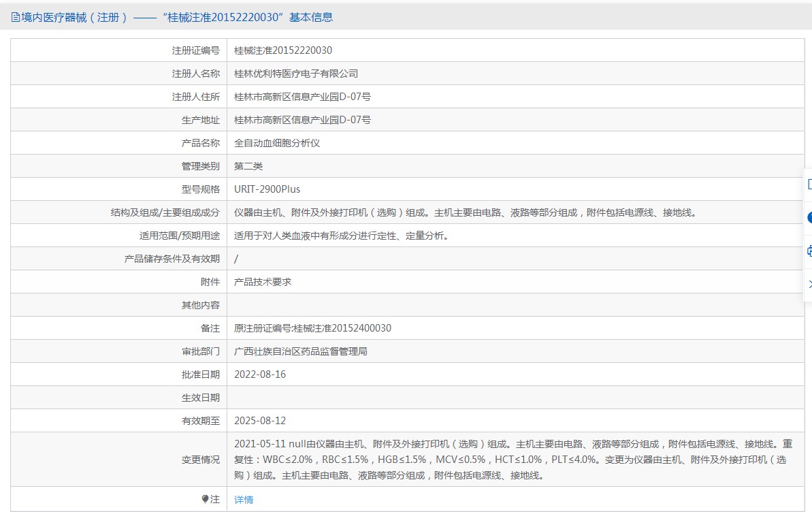Click the change record starting 2021-05-11 null
Screen dimensions: 812x512
(513, 460)
